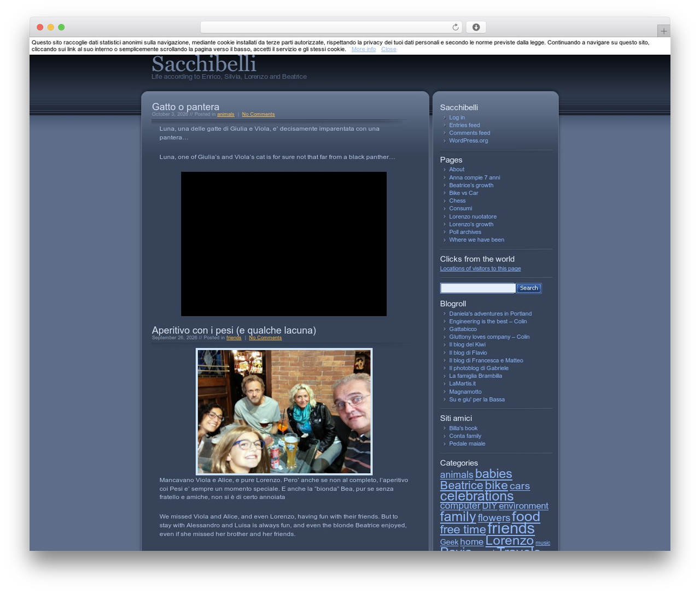Open Poll archives page
Viewport: 700px width, 593px height.
point(465,232)
